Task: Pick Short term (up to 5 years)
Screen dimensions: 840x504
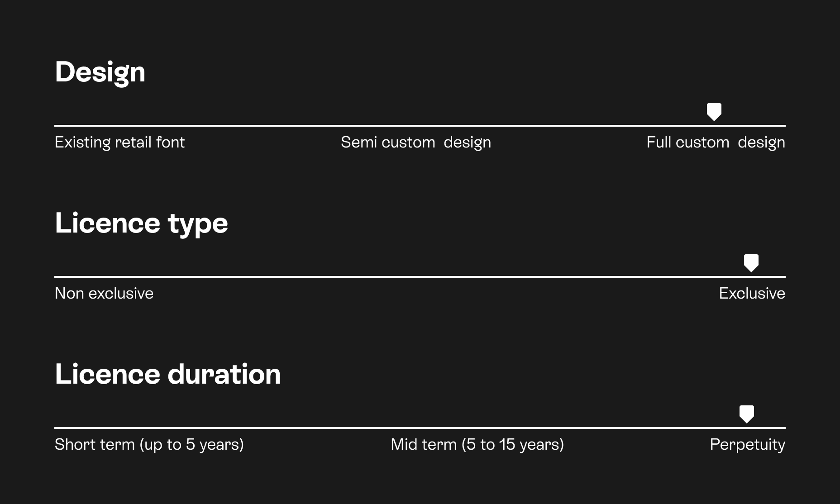Action: (x=149, y=445)
